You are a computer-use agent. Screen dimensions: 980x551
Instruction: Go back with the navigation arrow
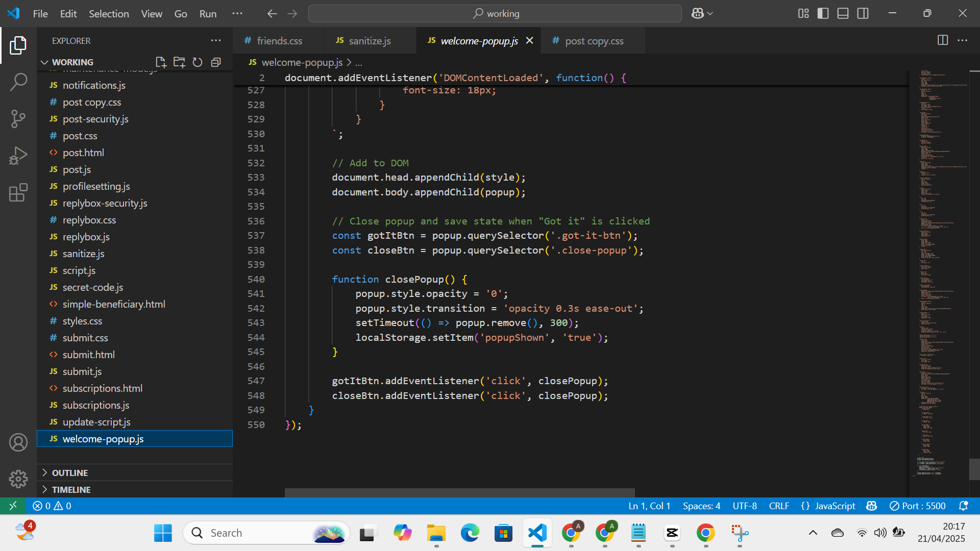(272, 14)
